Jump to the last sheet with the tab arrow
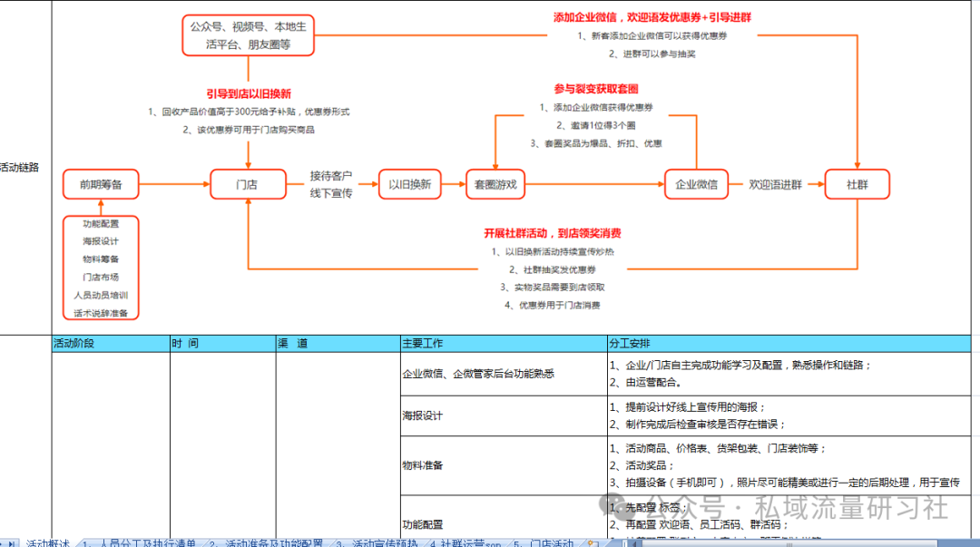 tap(11, 543)
